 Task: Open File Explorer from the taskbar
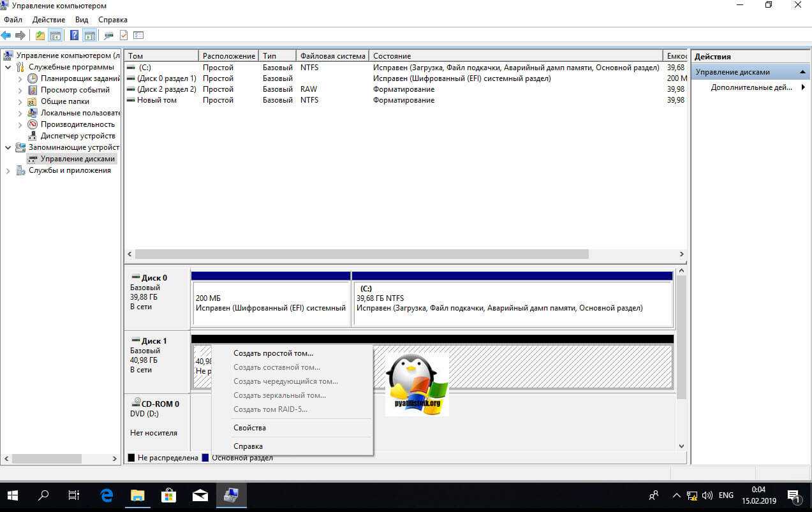point(138,495)
